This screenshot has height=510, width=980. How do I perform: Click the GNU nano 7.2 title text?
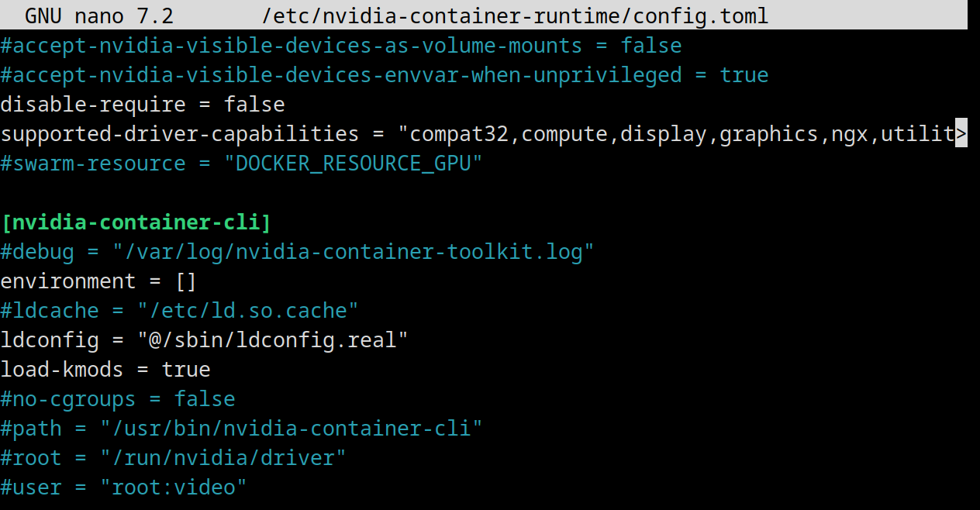99,16
